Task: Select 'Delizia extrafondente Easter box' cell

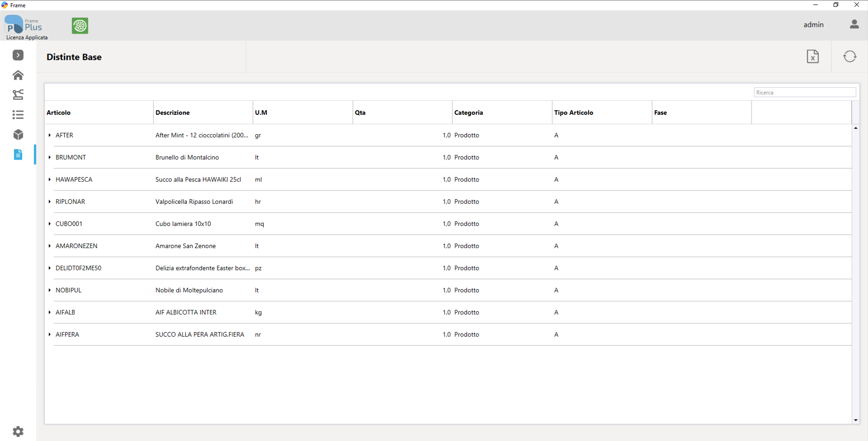Action: click(x=203, y=268)
